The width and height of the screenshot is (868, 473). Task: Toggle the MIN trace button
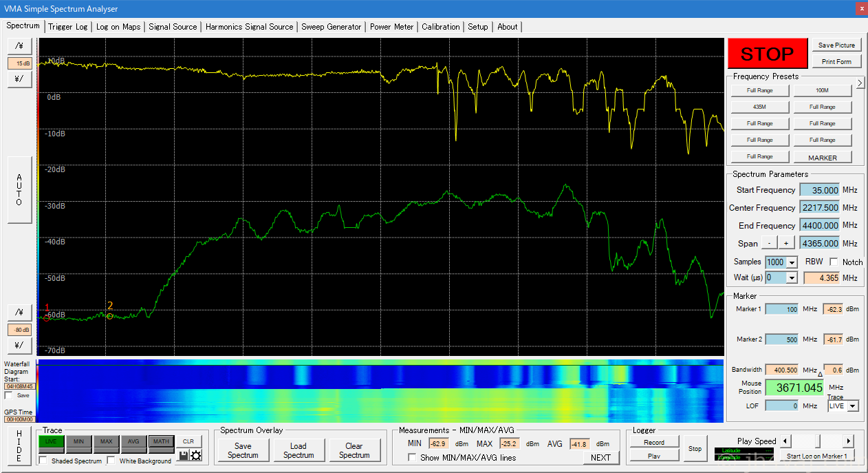(x=78, y=441)
